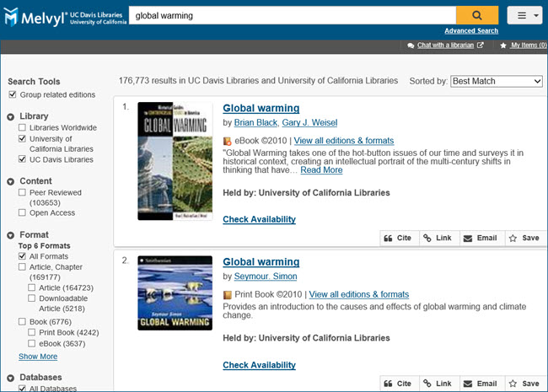Image resolution: width=548 pixels, height=392 pixels.
Task: Check Downloadable Article checkbox
Action: click(x=31, y=298)
